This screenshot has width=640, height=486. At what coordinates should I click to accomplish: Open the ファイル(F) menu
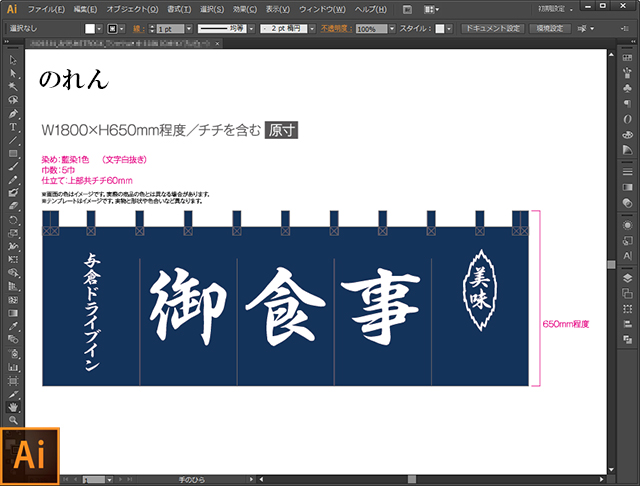tap(46, 9)
